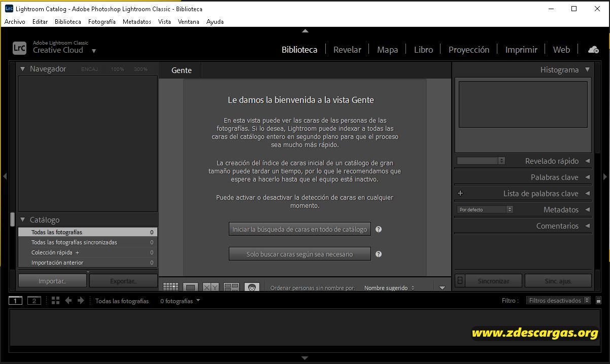Expand the Comentarios panel
This screenshot has height=364, width=610.
click(587, 226)
